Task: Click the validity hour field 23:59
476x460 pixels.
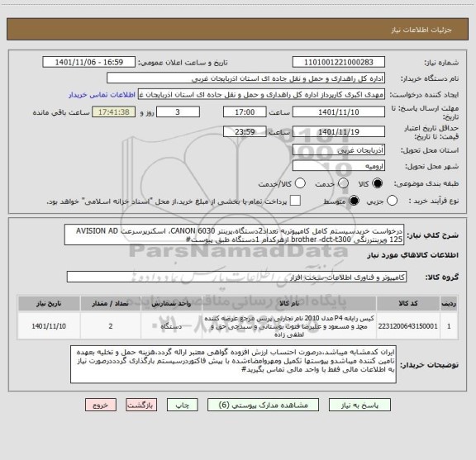Action: click(245, 131)
